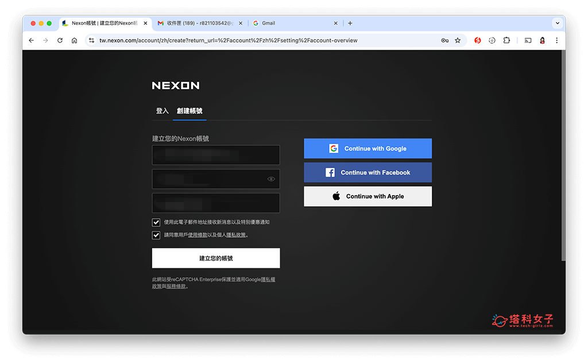View site information icon in address bar

click(91, 41)
